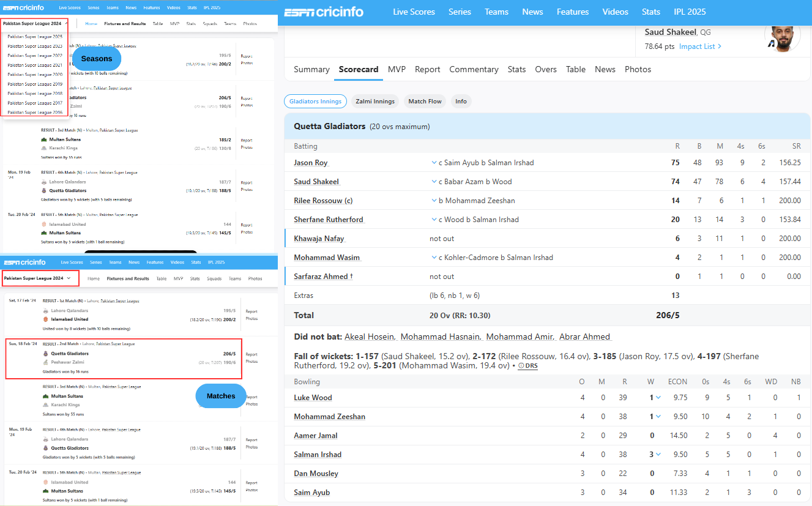Open Live Scores in the scorecard page header

pyautogui.click(x=414, y=12)
